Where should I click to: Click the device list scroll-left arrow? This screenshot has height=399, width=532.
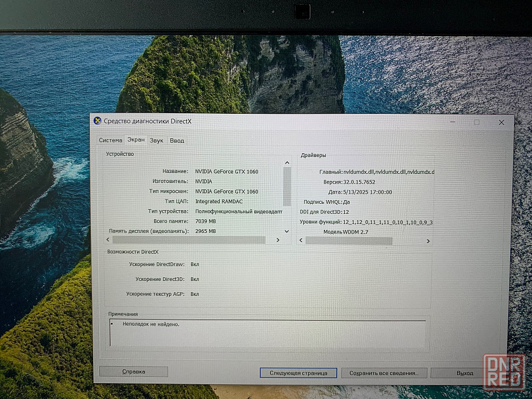click(x=108, y=239)
